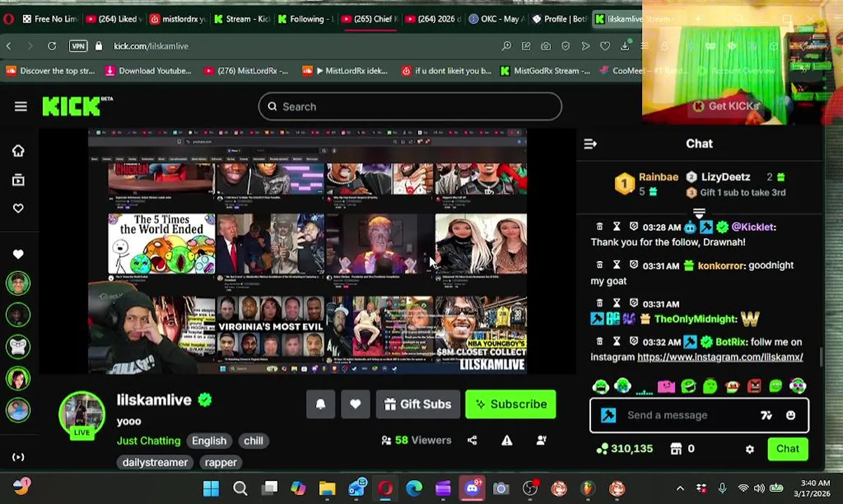The image size is (843, 504).
Task: Subscribe to lilskamlive channel
Action: point(510,404)
